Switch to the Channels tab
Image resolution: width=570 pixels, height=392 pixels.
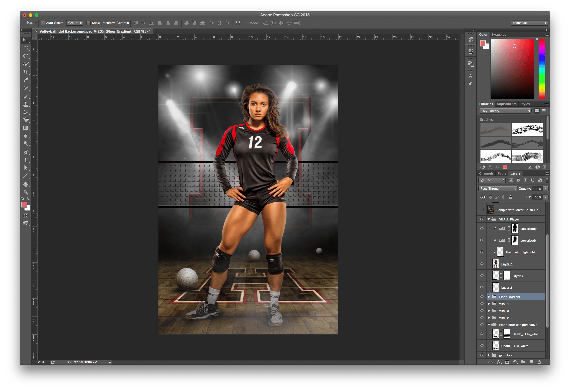click(486, 173)
